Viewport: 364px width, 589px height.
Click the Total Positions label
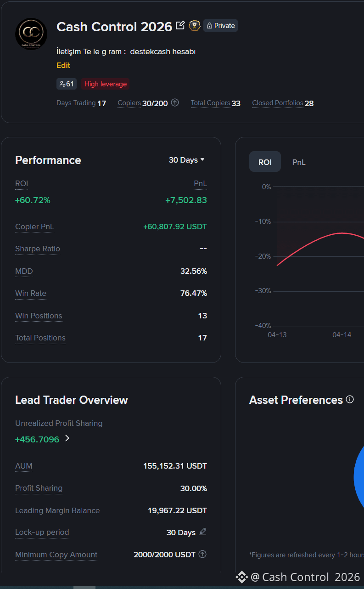click(x=40, y=338)
